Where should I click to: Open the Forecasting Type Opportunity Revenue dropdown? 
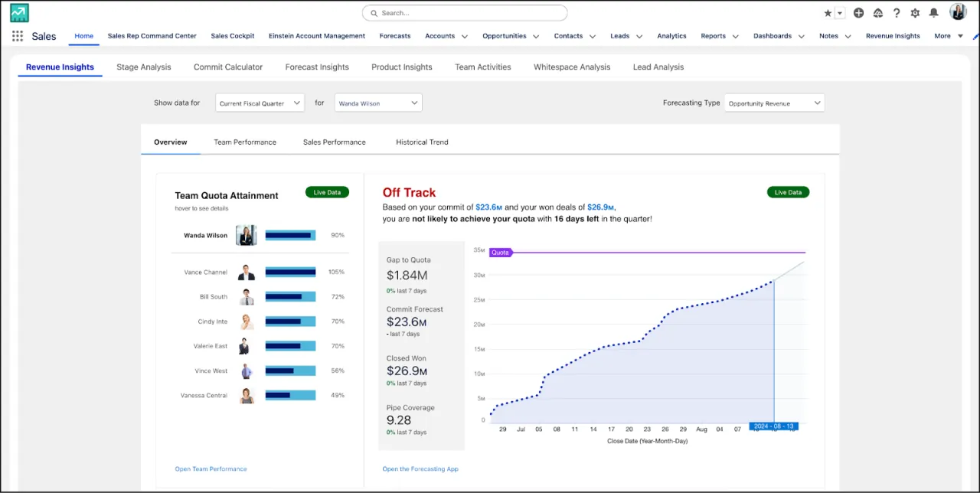[774, 103]
